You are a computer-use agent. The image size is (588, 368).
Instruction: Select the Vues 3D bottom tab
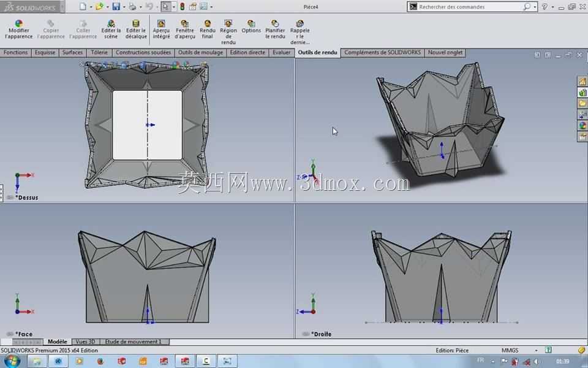pyautogui.click(x=86, y=342)
